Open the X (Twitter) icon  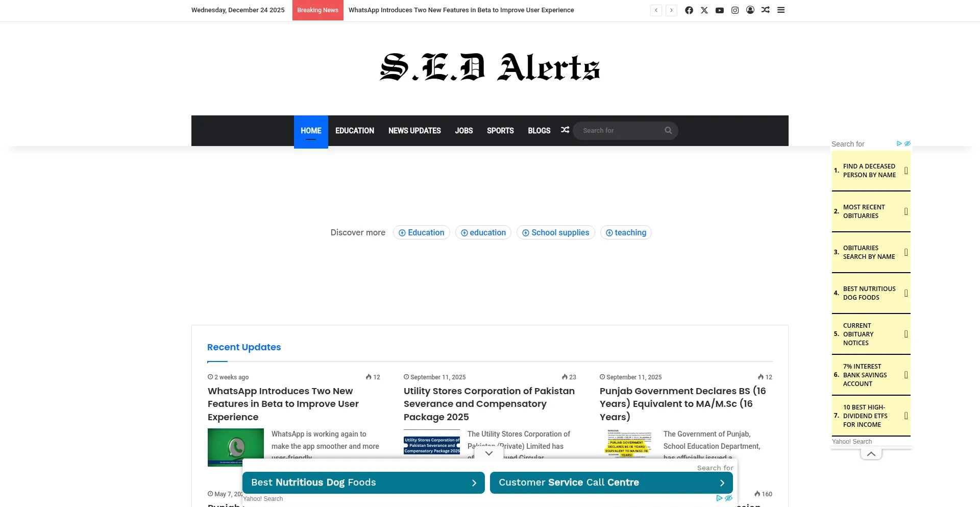click(704, 10)
